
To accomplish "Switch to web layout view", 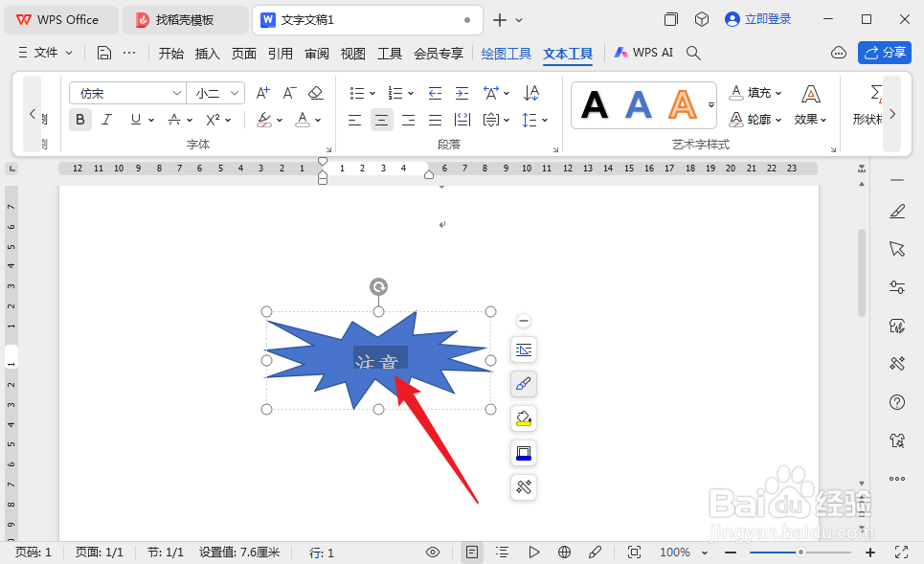I will pos(564,553).
